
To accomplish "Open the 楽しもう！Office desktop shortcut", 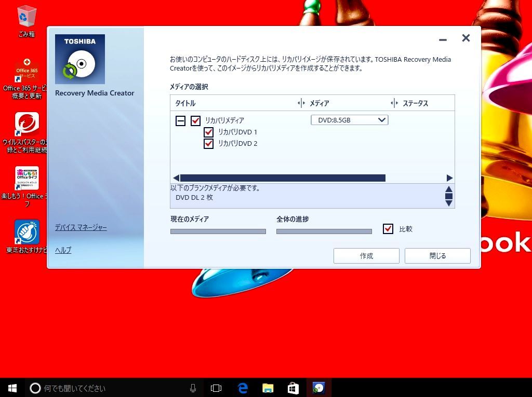I will 26,186.
